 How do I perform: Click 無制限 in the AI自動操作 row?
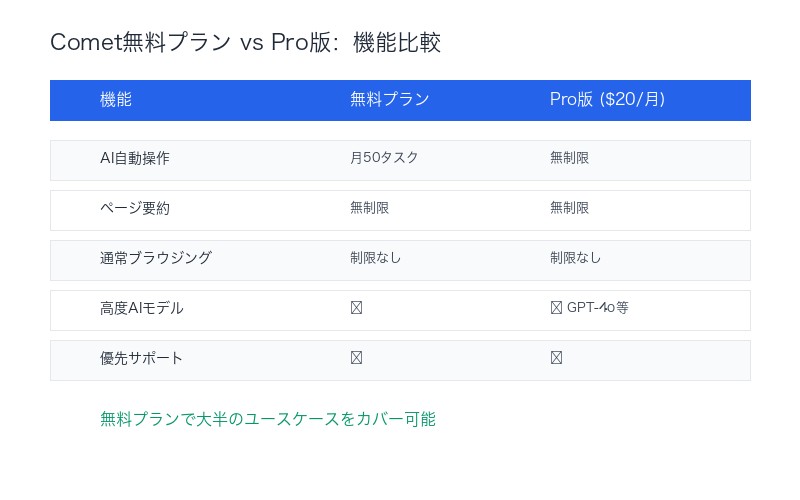(569, 158)
